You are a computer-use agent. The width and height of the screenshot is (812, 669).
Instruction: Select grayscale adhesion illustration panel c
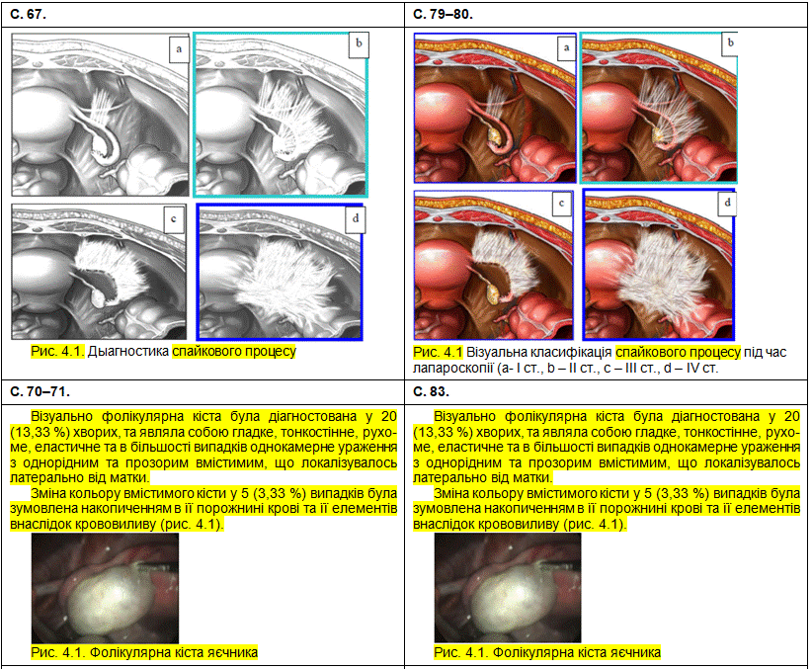[x=99, y=272]
